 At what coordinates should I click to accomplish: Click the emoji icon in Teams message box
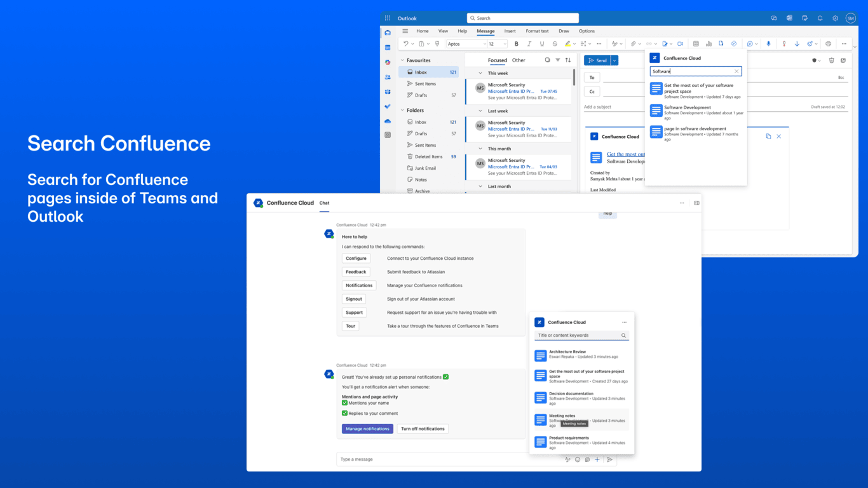click(578, 459)
